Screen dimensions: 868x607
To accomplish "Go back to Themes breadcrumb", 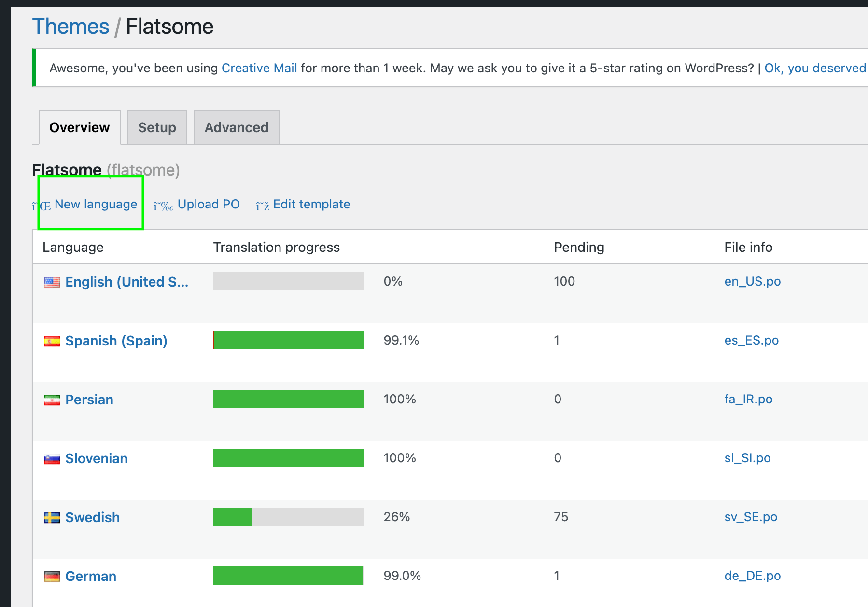I will click(x=70, y=26).
